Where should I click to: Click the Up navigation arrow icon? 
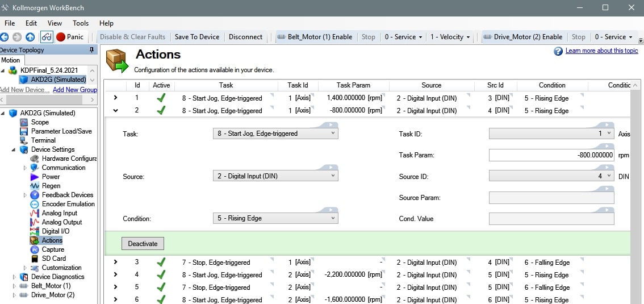[30, 37]
